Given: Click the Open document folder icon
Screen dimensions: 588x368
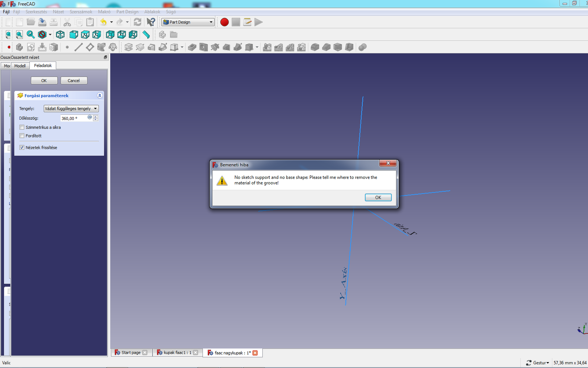Looking at the screenshot, I should pyautogui.click(x=31, y=22).
